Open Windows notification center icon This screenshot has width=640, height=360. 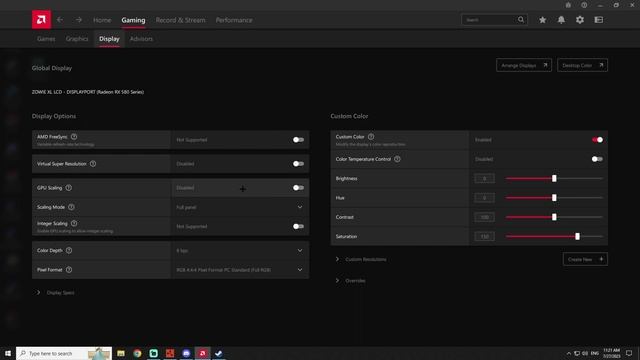click(x=629, y=353)
